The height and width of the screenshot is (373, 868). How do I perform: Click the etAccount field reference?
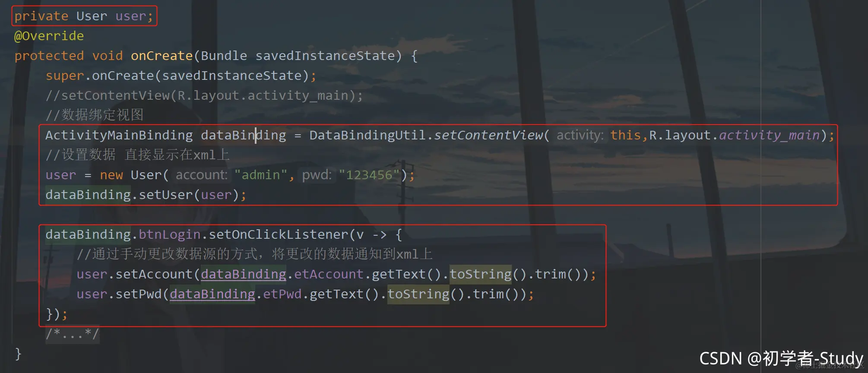pos(329,274)
